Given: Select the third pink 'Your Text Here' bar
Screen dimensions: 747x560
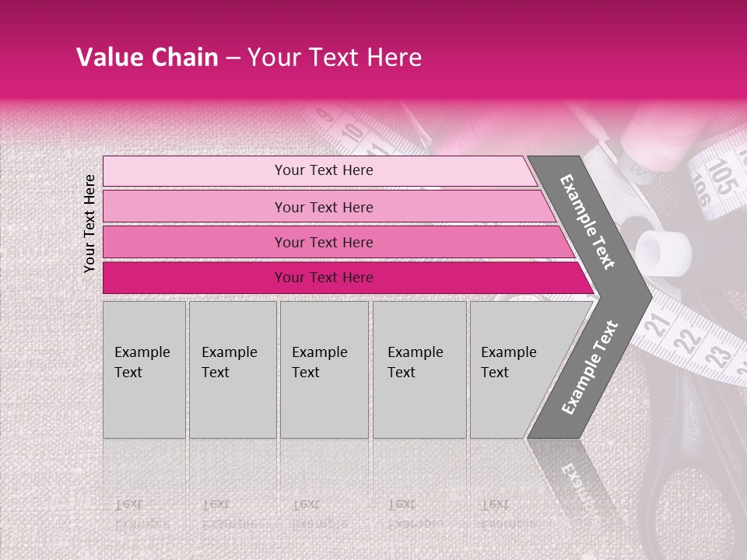Looking at the screenshot, I should pyautogui.click(x=323, y=242).
